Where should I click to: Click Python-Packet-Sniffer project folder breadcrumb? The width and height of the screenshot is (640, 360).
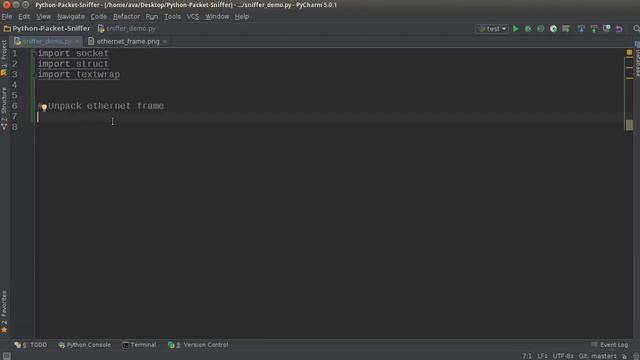click(x=47, y=29)
